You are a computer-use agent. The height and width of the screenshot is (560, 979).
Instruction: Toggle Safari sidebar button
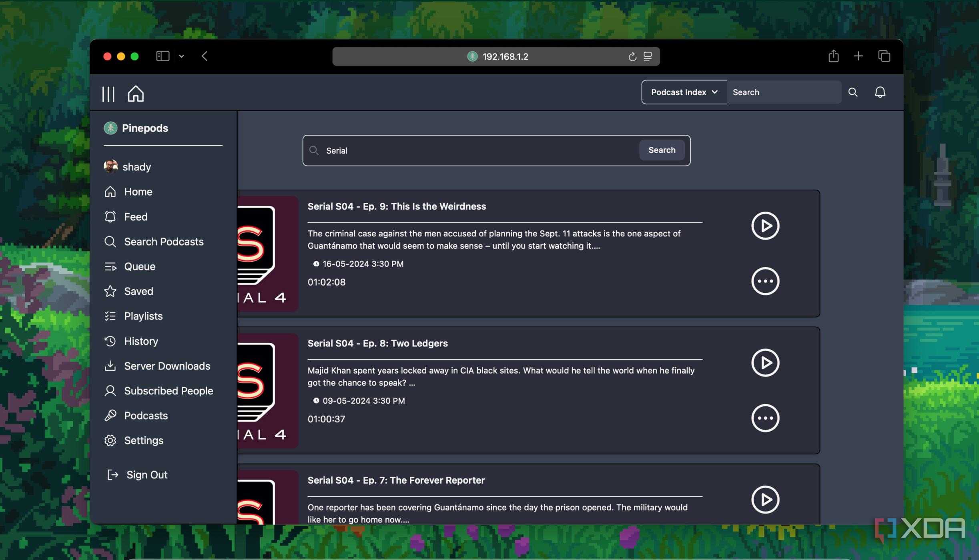pyautogui.click(x=162, y=56)
